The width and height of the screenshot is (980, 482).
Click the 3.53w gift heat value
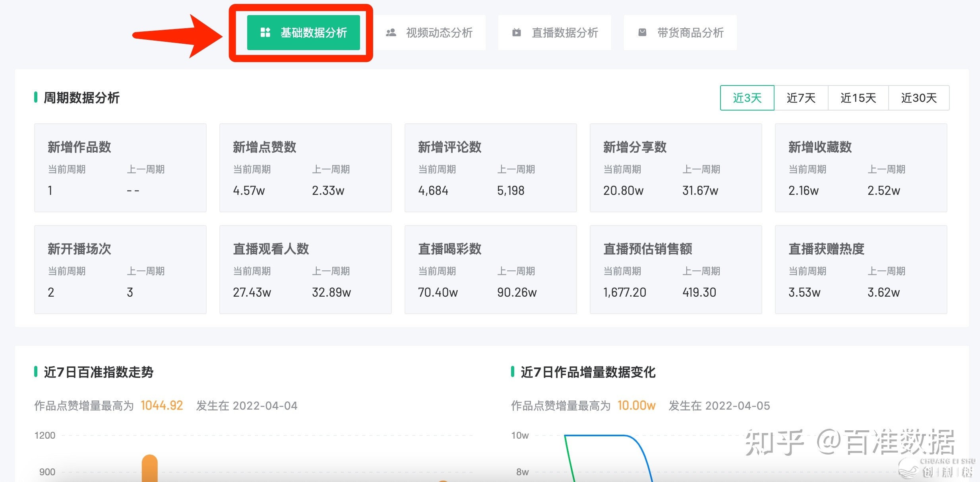[x=804, y=293]
